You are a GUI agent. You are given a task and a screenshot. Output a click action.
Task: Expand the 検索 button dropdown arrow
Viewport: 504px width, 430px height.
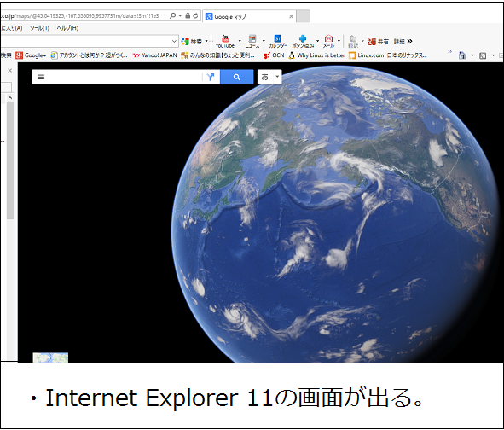206,41
